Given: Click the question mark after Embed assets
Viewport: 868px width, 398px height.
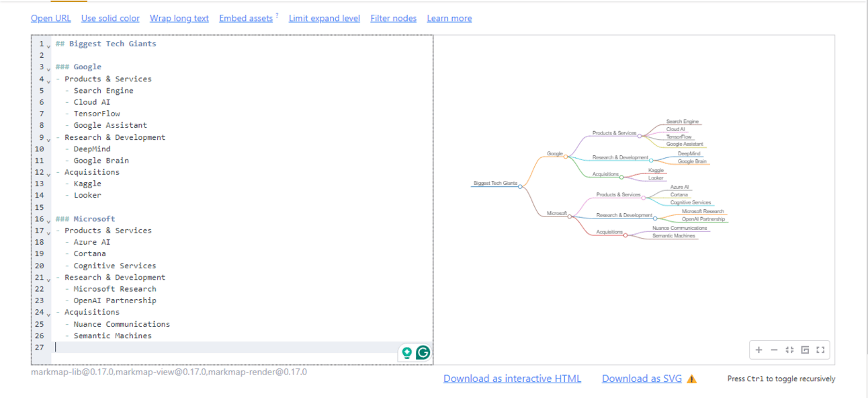Looking at the screenshot, I should pyautogui.click(x=277, y=15).
